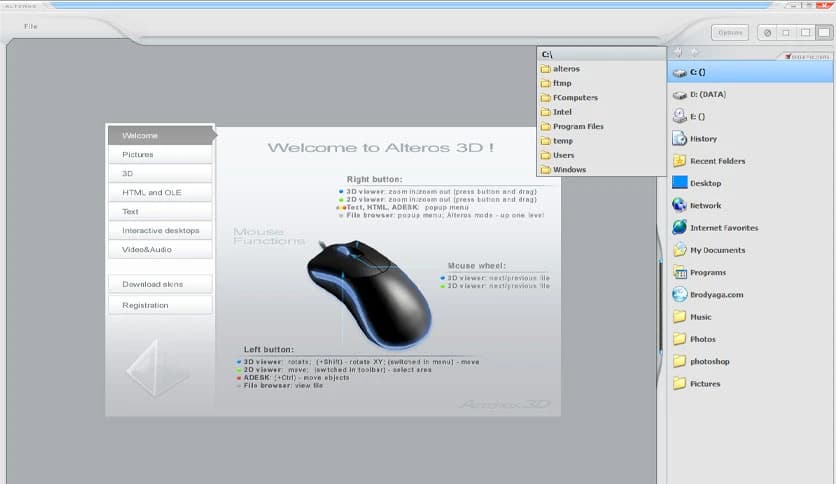
Task: Select the E: disc drive icon
Action: tap(679, 116)
